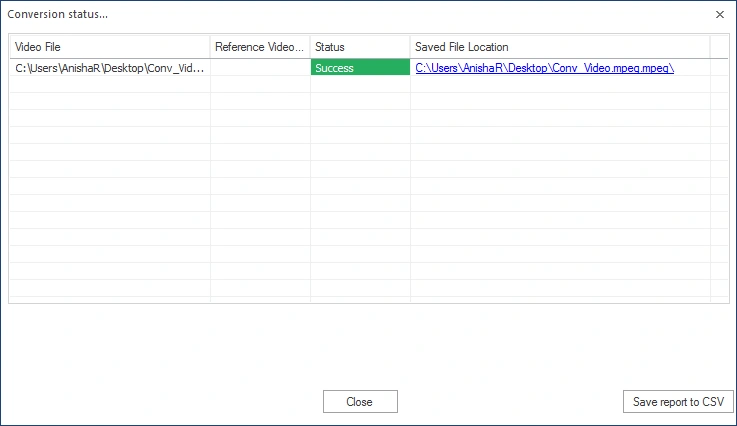Click the Saved File Location column header

click(x=560, y=47)
